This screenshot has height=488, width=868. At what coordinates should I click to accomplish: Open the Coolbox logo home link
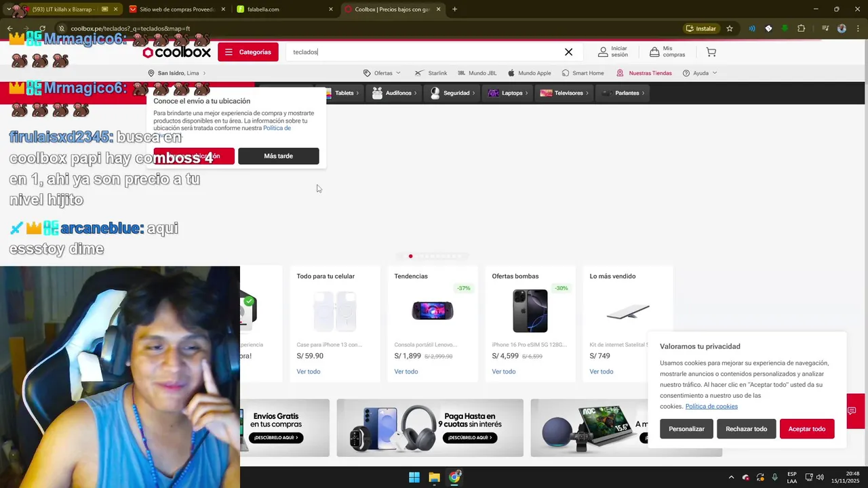177,52
